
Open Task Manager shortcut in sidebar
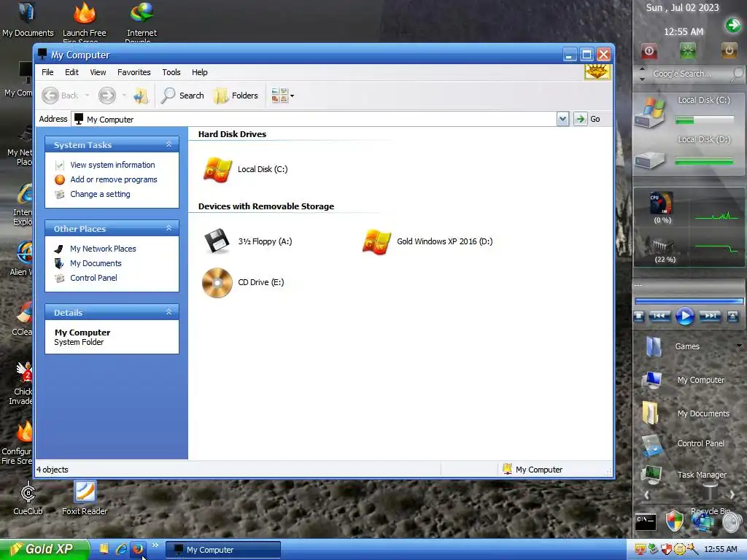click(x=684, y=475)
